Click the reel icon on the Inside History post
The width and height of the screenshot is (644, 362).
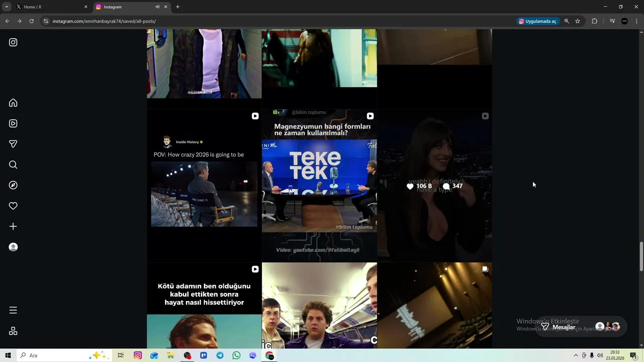(x=255, y=116)
